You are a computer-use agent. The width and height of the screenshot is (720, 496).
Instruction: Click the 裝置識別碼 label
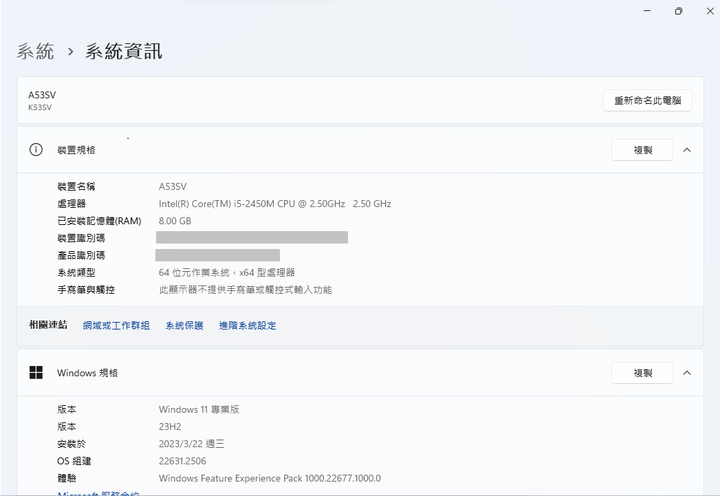tap(81, 238)
